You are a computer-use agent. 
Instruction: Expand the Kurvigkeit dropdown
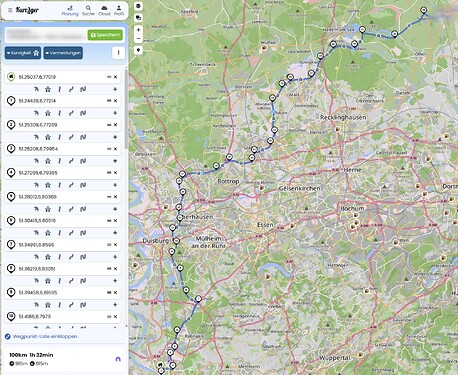(23, 53)
